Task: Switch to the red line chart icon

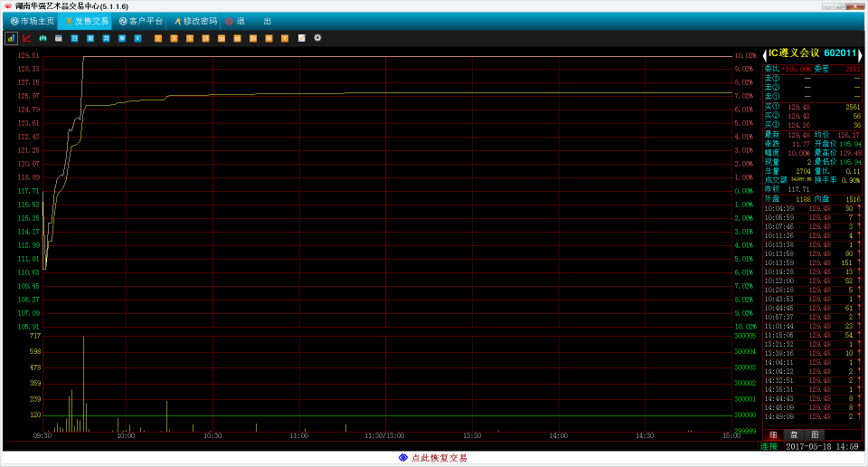Action: point(27,38)
